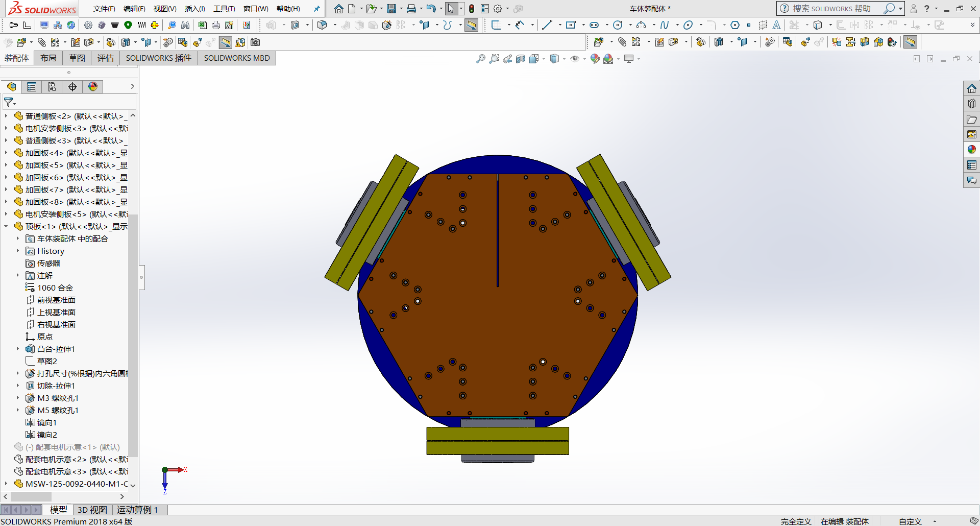This screenshot has width=980, height=526.
Task: Expand the History folder in the tree
Action: coord(17,251)
